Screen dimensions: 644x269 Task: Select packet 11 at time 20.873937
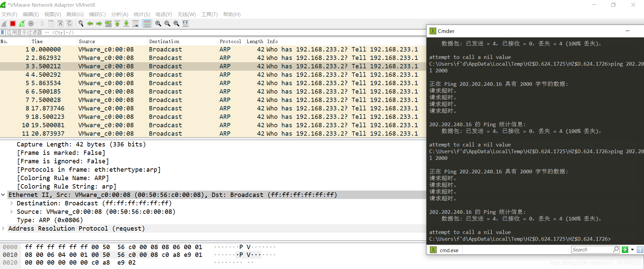tap(213, 134)
